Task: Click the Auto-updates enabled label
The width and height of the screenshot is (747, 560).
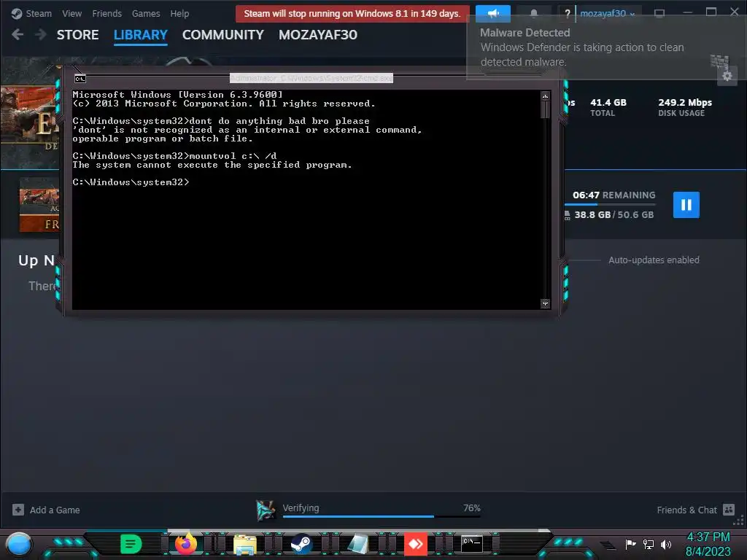Action: (654, 260)
